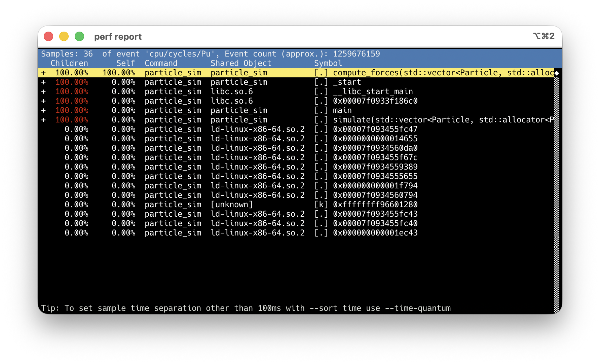Expand the main function row
This screenshot has height=364, width=600.
[x=43, y=110]
